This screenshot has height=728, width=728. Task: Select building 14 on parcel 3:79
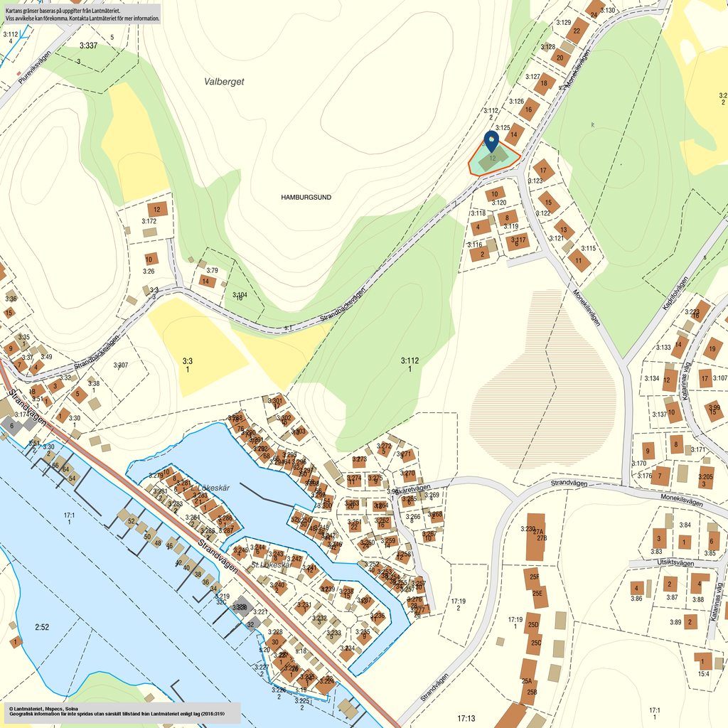[207, 282]
